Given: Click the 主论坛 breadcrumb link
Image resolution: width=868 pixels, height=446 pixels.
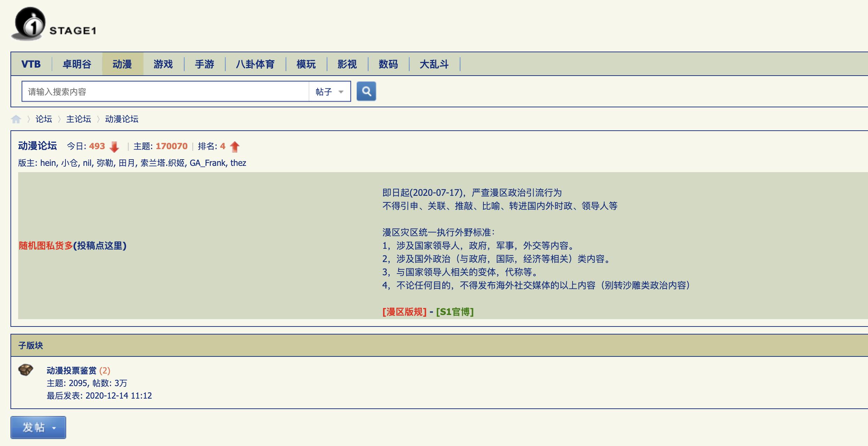Looking at the screenshot, I should [x=78, y=119].
